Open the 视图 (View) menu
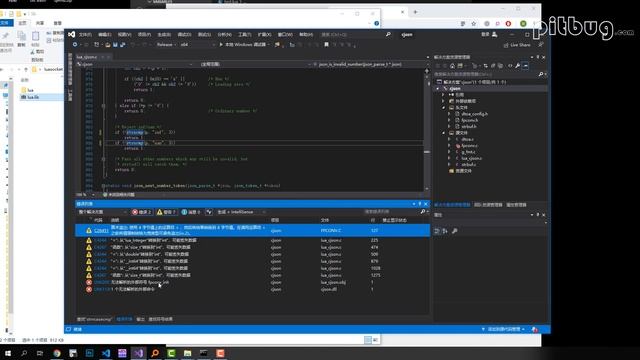 (124, 35)
